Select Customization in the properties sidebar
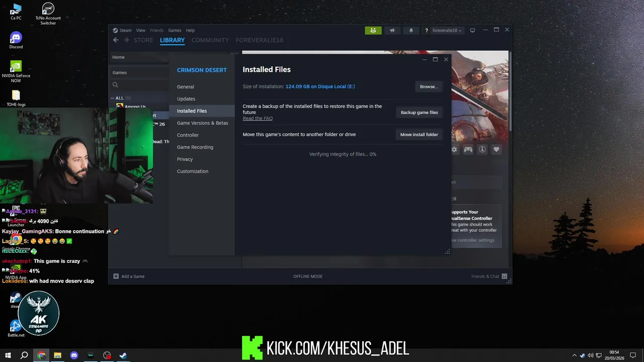This screenshot has width=644, height=362. [x=202, y=171]
